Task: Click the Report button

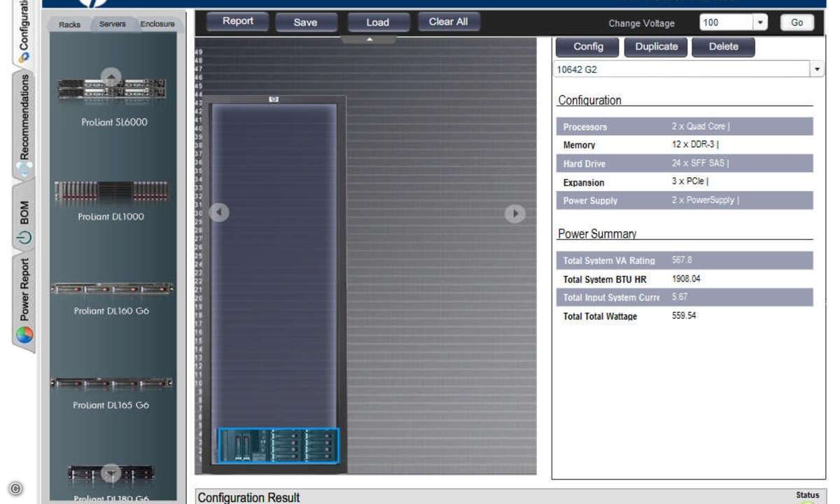Action: (238, 22)
